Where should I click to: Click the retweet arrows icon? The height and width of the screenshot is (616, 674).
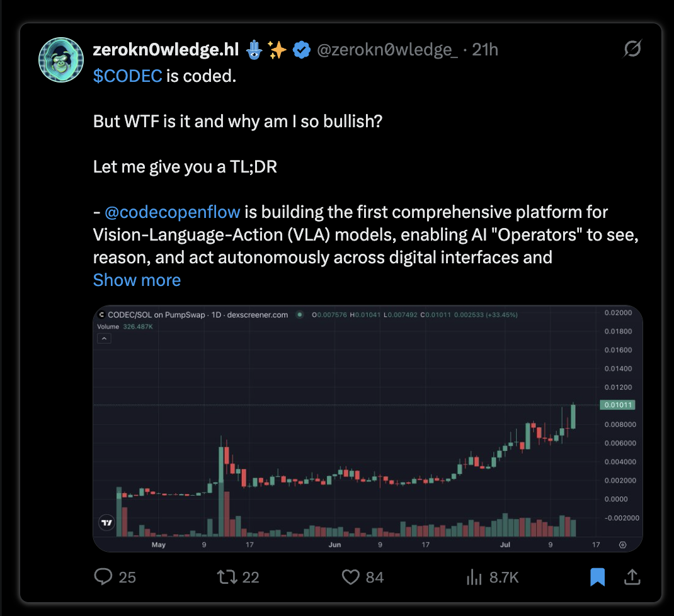[x=227, y=577]
